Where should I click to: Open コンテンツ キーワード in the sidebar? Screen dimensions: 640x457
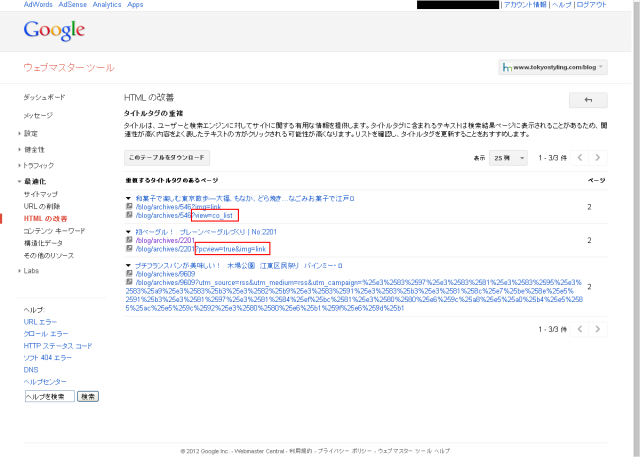(x=54, y=231)
